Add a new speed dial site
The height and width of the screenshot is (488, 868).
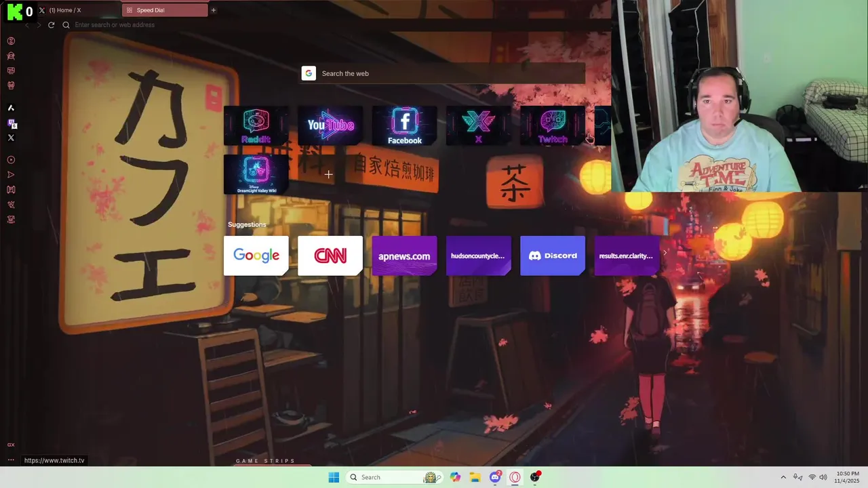328,174
